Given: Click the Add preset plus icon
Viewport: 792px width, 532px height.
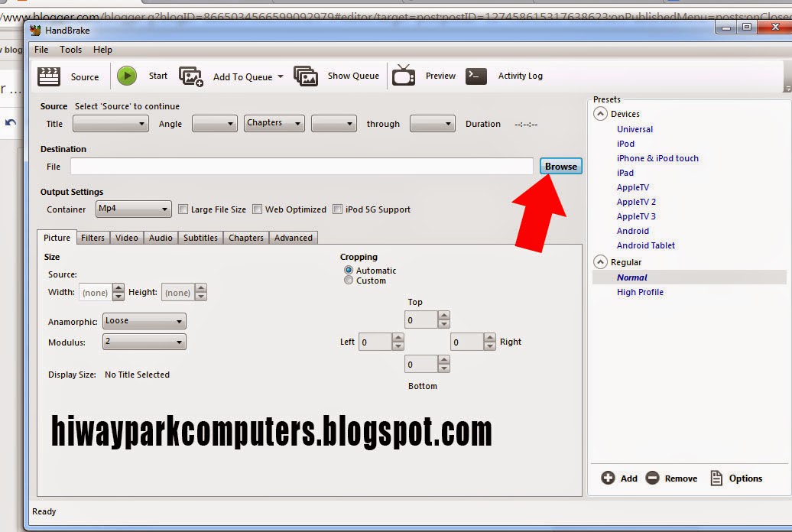Looking at the screenshot, I should 608,478.
